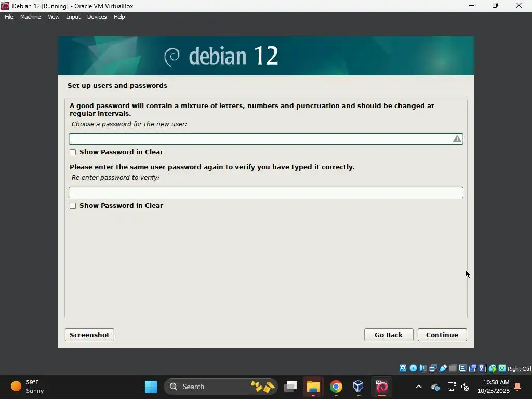Open the notification bell
Image resolution: width=532 pixels, height=399 pixels.
pos(517,387)
